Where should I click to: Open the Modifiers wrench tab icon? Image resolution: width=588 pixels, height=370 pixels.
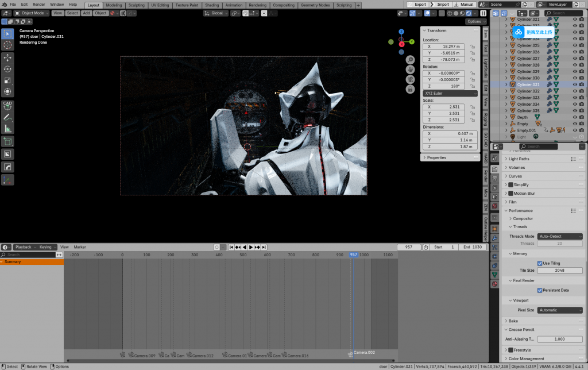pos(494,238)
